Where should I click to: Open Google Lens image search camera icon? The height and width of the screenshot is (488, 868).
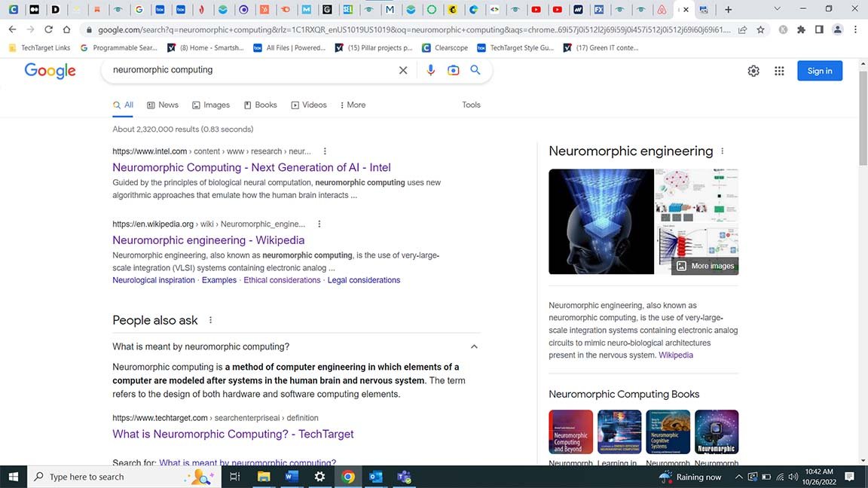[453, 70]
